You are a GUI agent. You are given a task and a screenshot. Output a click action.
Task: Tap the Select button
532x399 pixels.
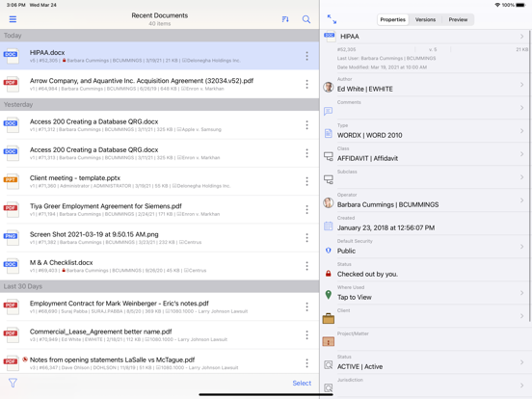302,383
